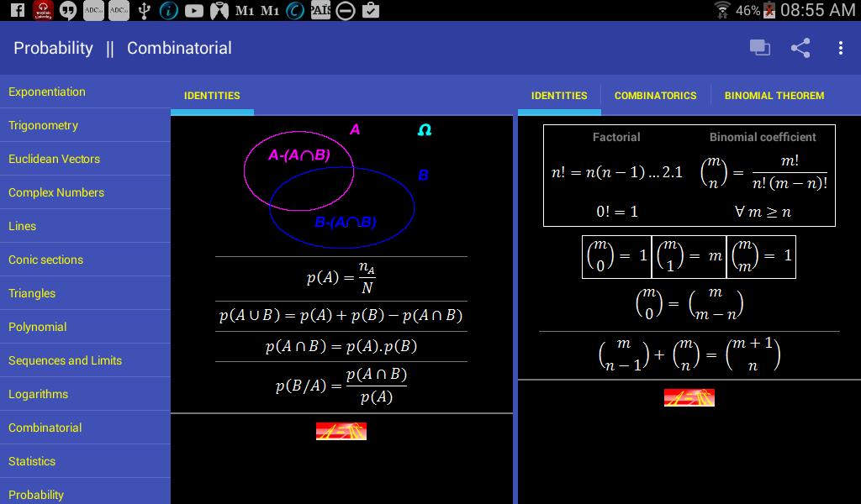Tap the battery status icon
Screen dimensions: 861x504
769,10
